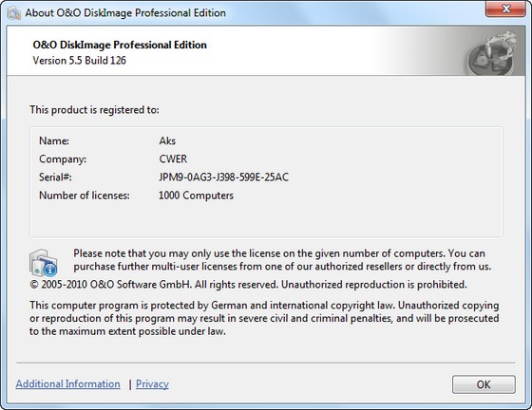The image size is (532, 410).
Task: Close the About dialog window
Action: (505, 9)
